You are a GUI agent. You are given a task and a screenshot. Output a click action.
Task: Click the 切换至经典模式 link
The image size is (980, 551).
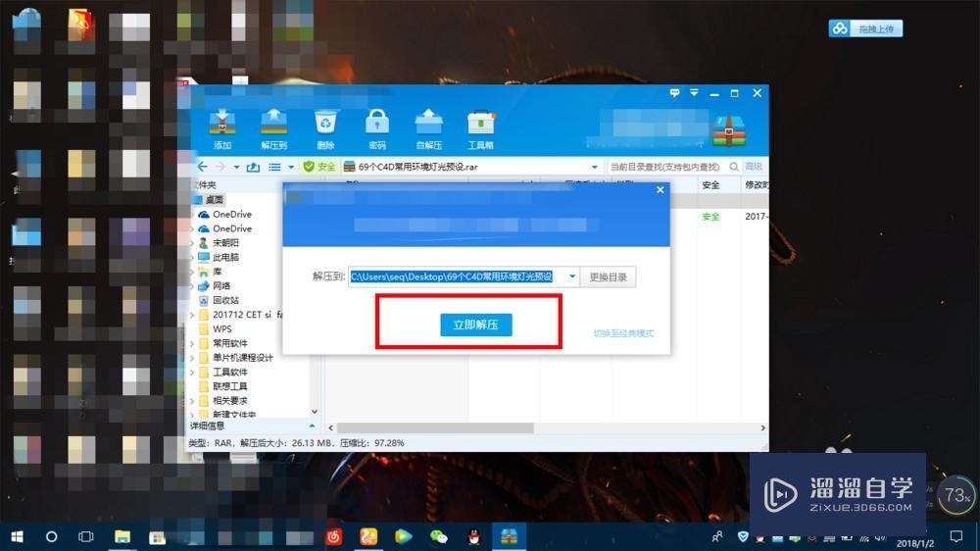point(623,333)
